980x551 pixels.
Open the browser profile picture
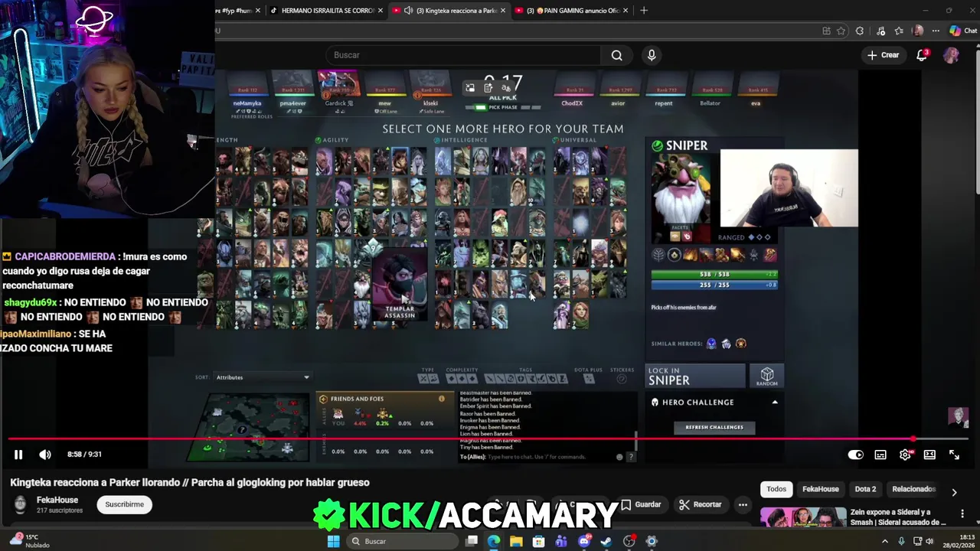point(918,31)
